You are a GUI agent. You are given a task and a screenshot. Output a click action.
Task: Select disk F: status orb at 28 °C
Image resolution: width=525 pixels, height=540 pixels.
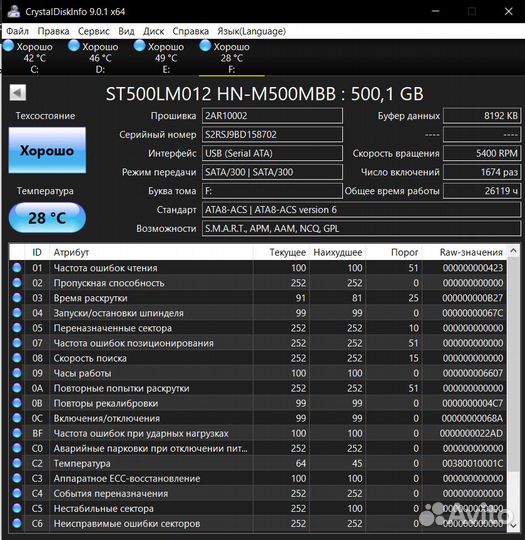[x=205, y=45]
